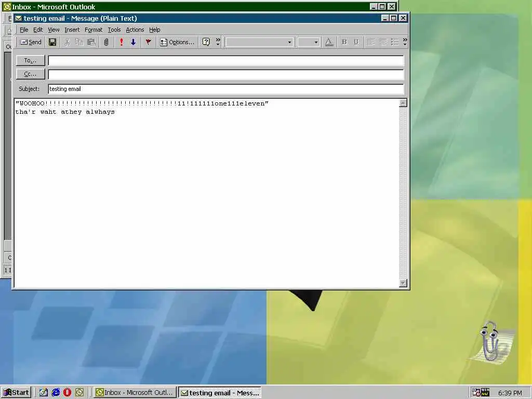Focus the To recipients field

coord(226,60)
